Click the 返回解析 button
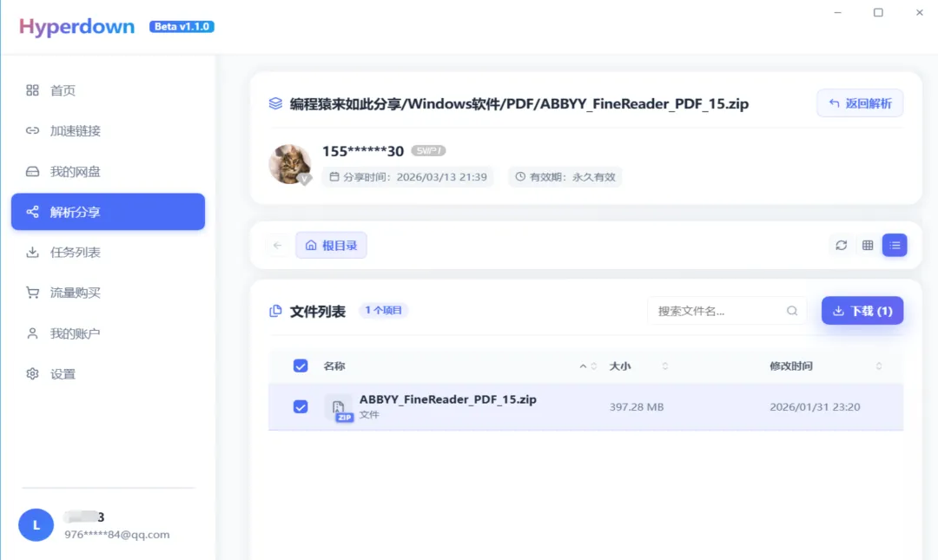Image resolution: width=938 pixels, height=560 pixels. (x=860, y=103)
